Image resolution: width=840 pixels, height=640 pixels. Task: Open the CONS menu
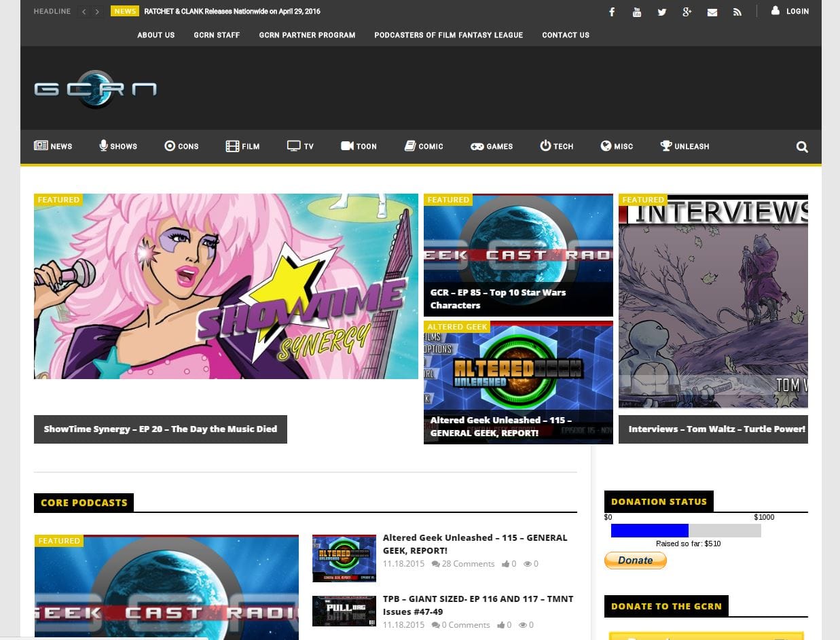(x=181, y=146)
